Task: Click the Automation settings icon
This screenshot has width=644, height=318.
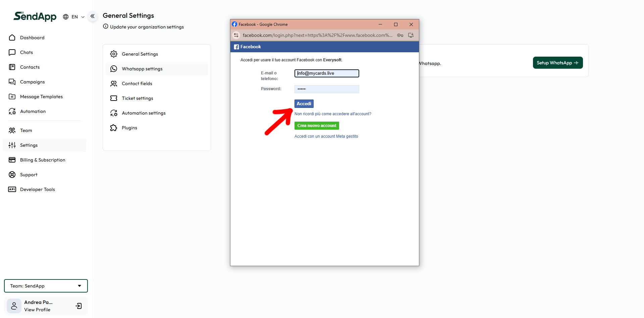Action: (114, 113)
